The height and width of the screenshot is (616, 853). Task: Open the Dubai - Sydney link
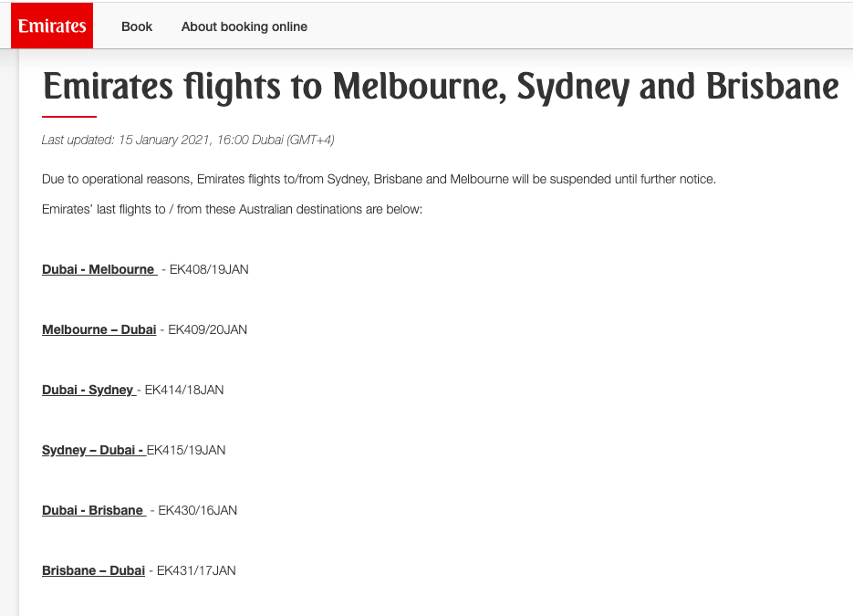(x=89, y=391)
